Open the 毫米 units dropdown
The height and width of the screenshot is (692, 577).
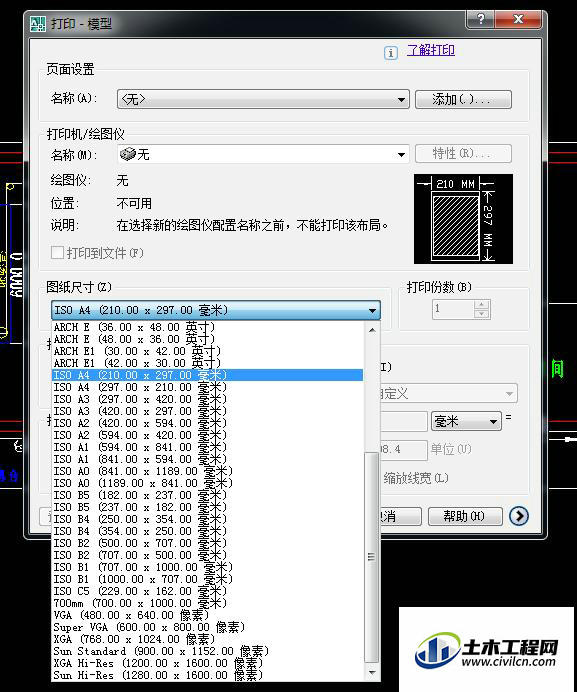466,421
